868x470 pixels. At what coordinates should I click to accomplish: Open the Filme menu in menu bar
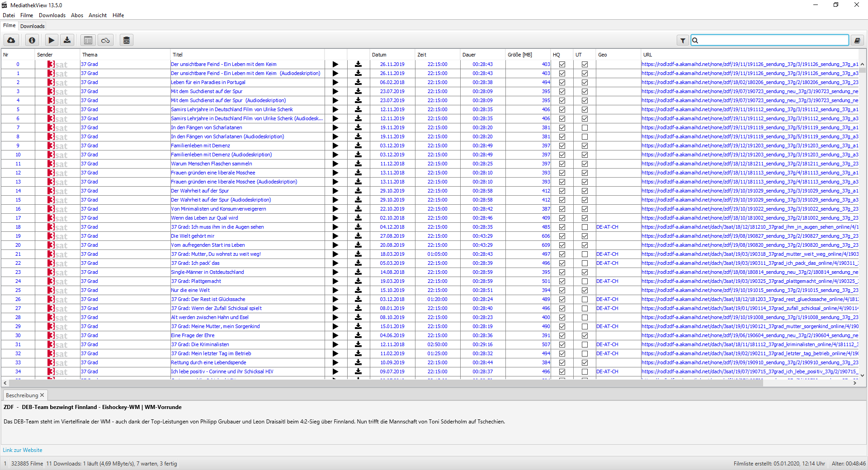pos(27,15)
